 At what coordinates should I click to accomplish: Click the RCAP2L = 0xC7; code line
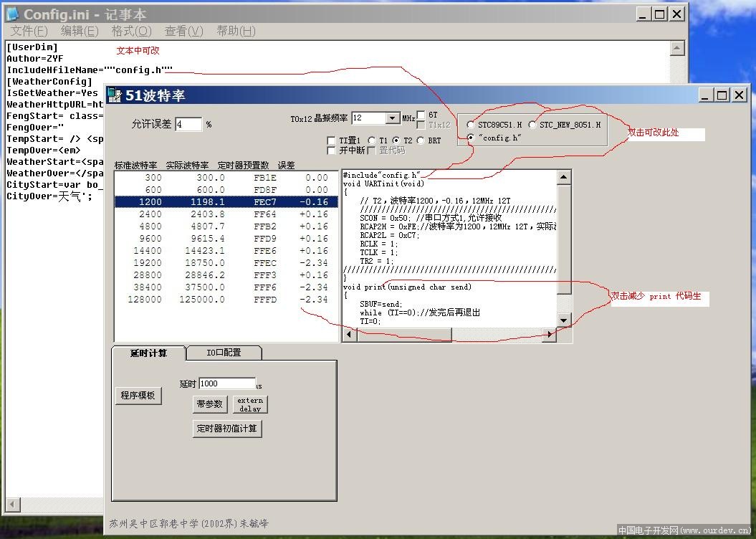[x=390, y=235]
